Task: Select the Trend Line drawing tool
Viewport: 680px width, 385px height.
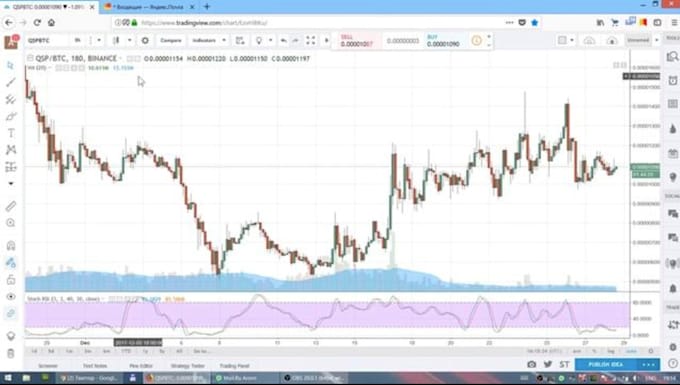Action: coord(11,82)
